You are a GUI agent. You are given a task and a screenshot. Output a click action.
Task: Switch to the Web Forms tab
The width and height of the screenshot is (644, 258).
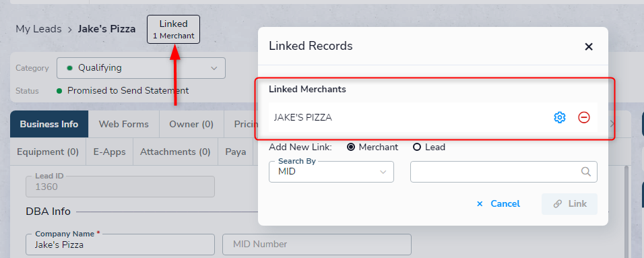tap(124, 124)
